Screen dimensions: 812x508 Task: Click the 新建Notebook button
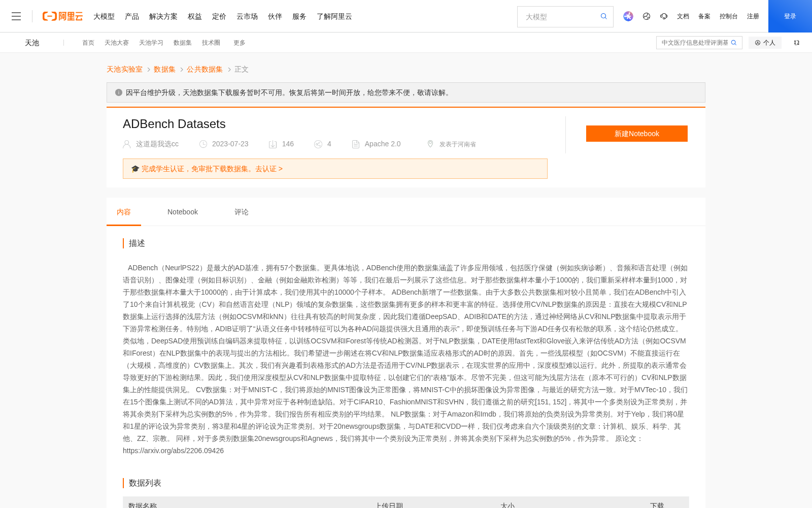point(637,134)
